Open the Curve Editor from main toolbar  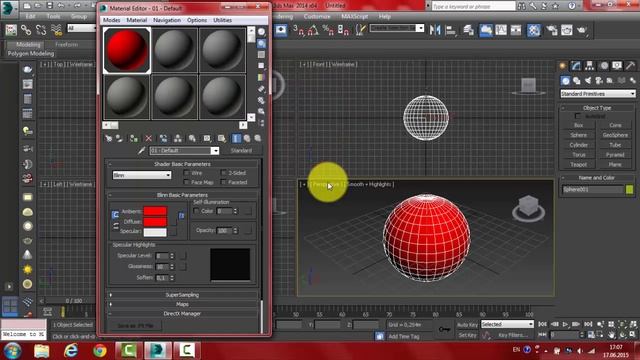click(x=501, y=30)
